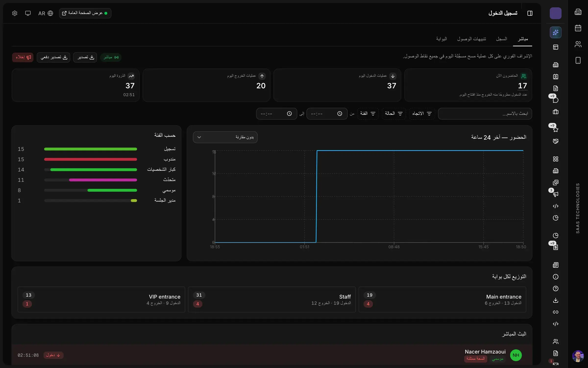The height and width of the screenshot is (368, 588).
Task: Switch to the السجل tab
Action: (502, 39)
